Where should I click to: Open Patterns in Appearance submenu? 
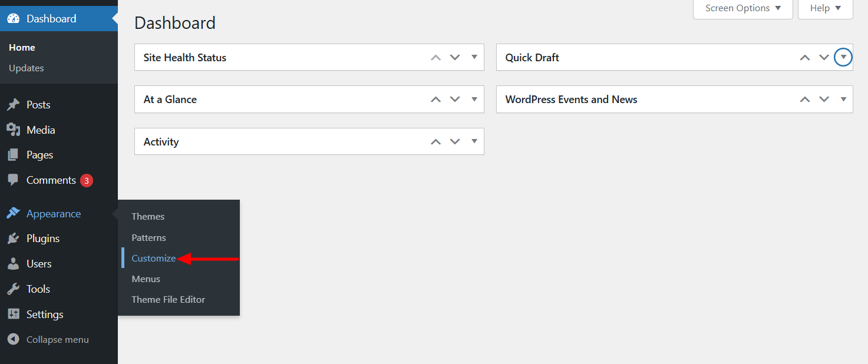click(x=148, y=237)
